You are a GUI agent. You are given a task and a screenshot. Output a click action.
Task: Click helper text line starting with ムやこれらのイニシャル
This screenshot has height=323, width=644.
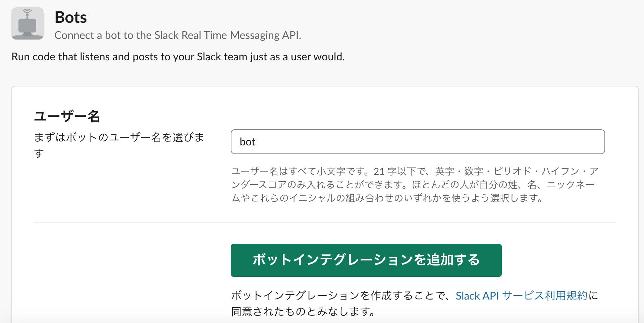click(387, 198)
